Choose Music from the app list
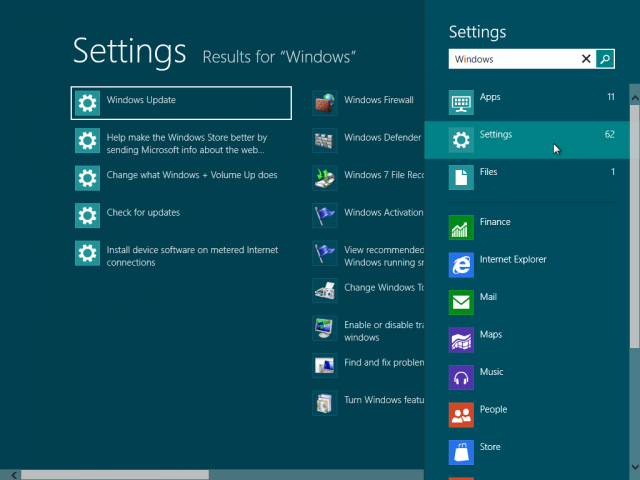This screenshot has height=480, width=640. coord(491,372)
